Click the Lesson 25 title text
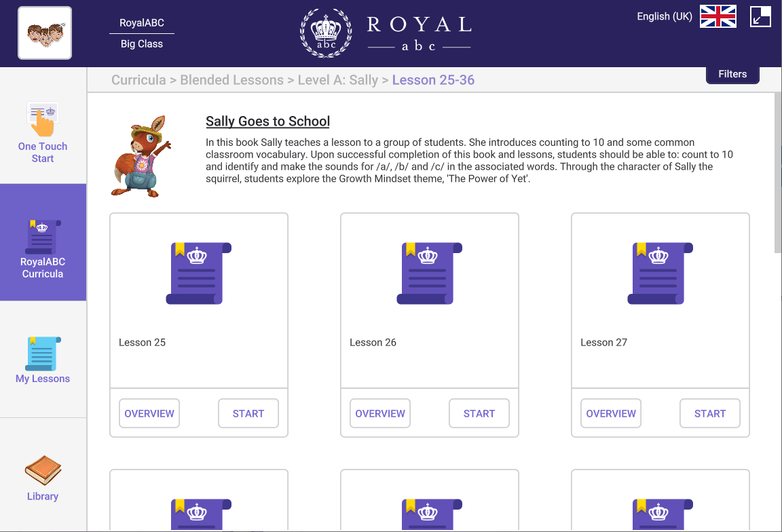 coord(142,343)
